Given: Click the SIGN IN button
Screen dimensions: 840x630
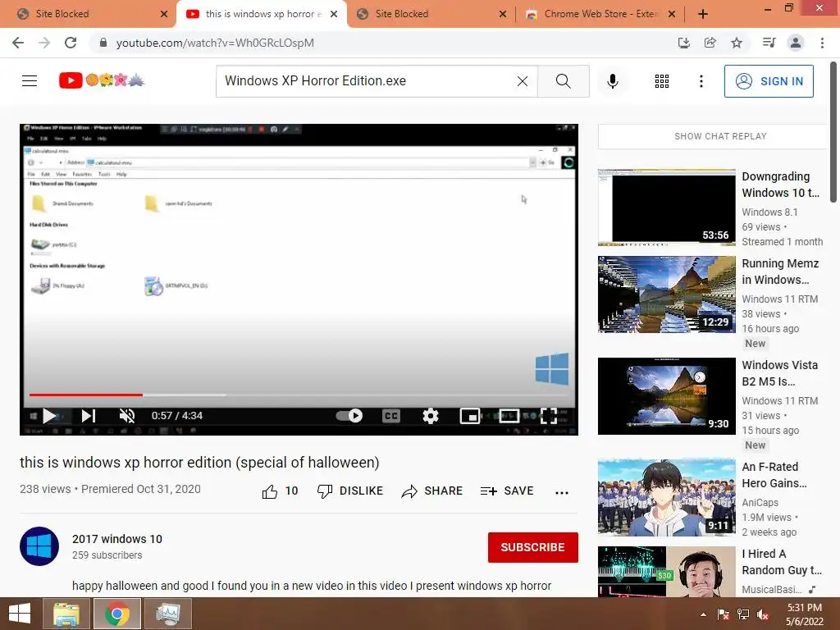Looking at the screenshot, I should click(x=769, y=81).
